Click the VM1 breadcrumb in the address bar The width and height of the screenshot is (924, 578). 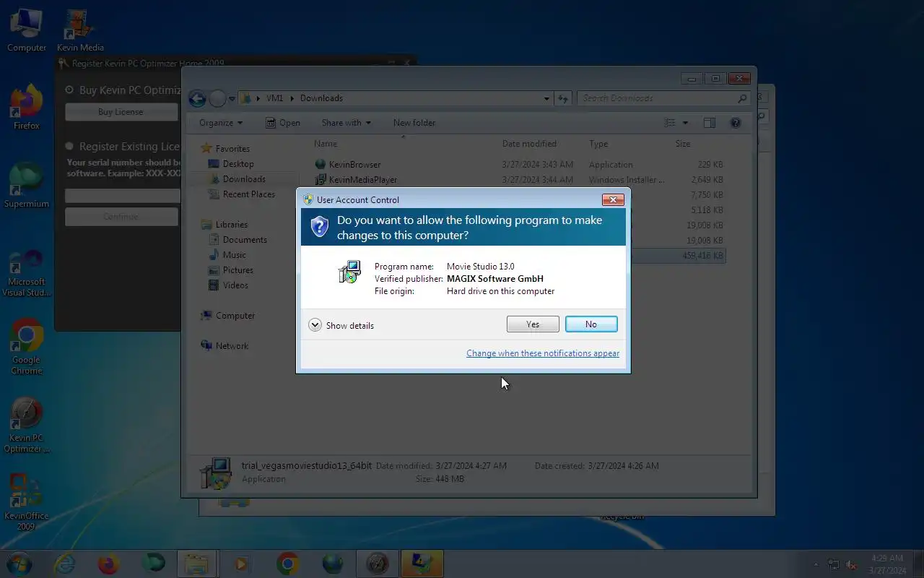coord(274,98)
